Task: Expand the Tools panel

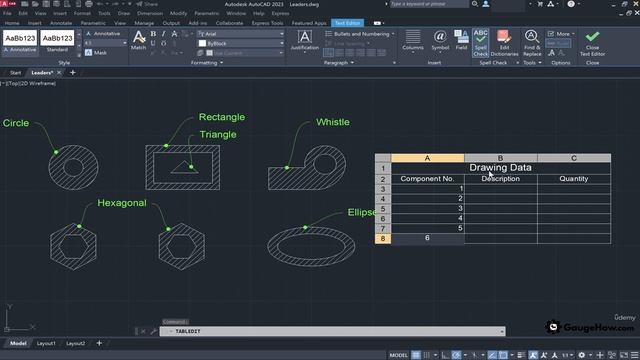Action: point(532,63)
